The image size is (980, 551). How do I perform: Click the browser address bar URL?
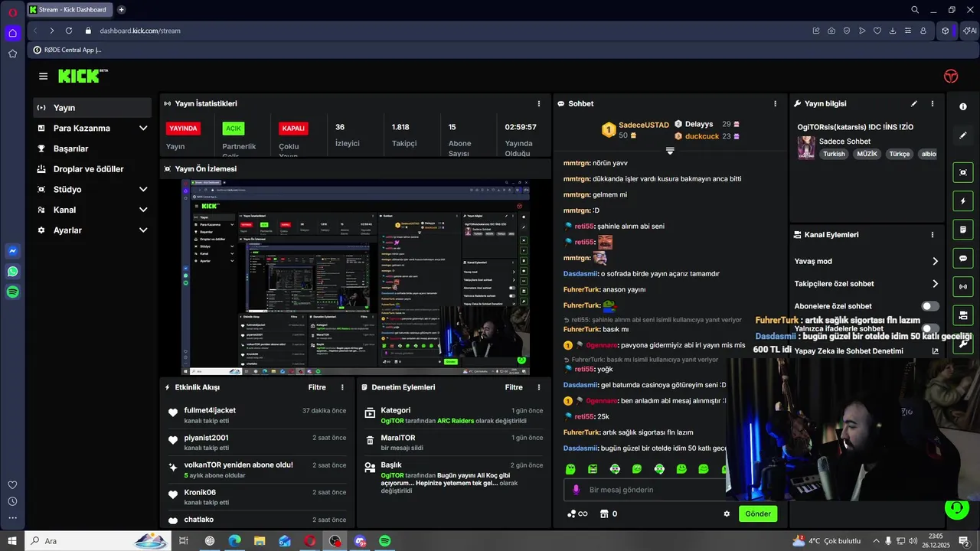[140, 31]
